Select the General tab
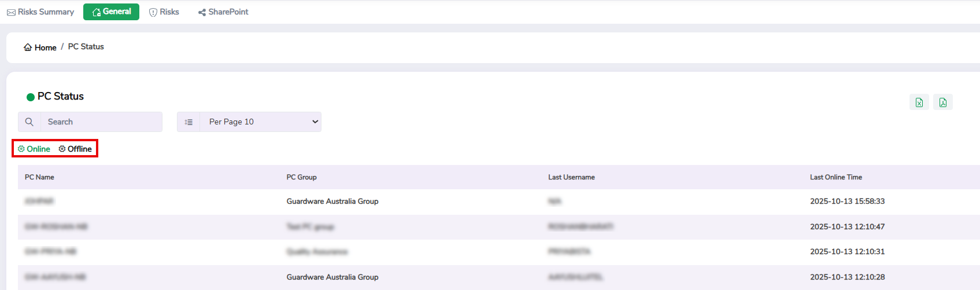 111,12
